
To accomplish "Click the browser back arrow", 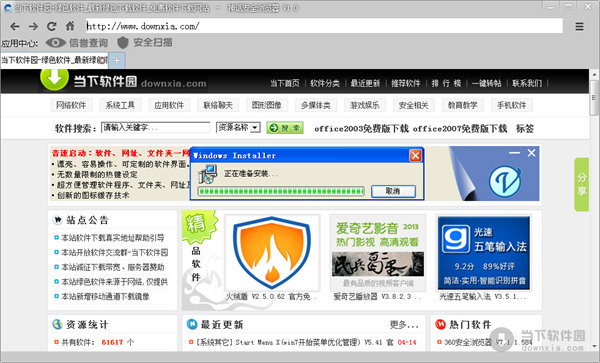I will [15, 26].
